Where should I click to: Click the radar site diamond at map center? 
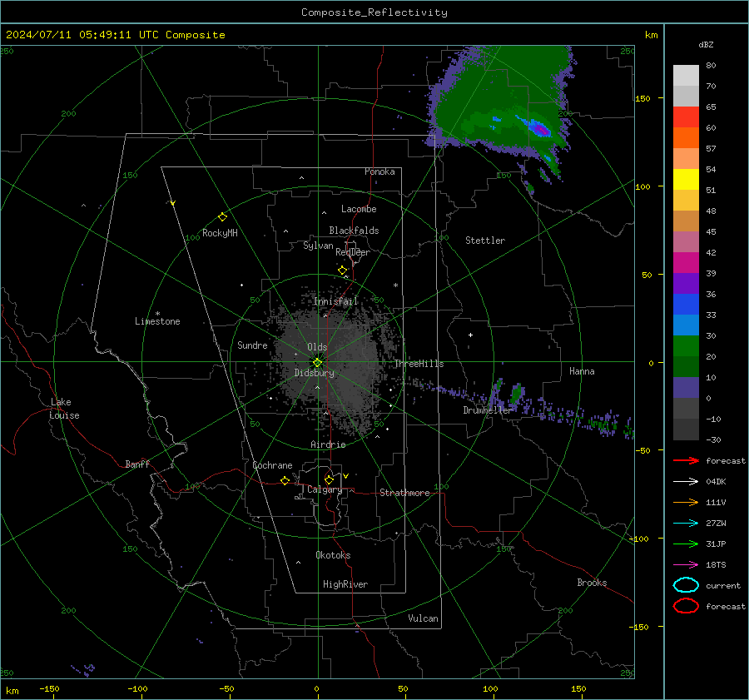pos(317,362)
